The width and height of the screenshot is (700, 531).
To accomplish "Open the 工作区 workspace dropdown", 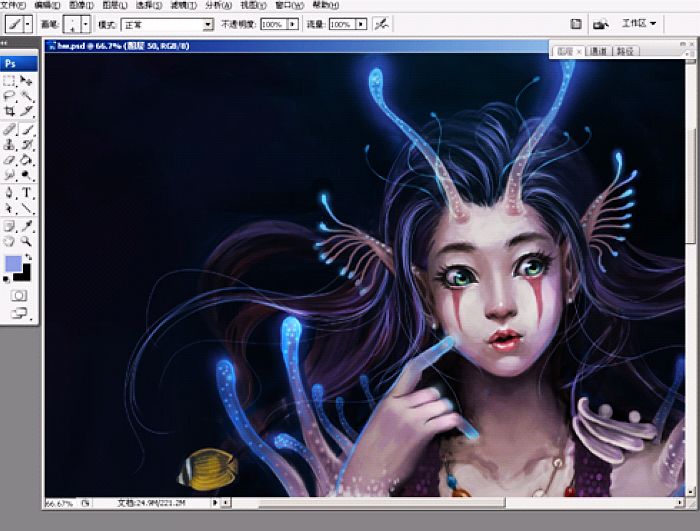I will pos(639,23).
